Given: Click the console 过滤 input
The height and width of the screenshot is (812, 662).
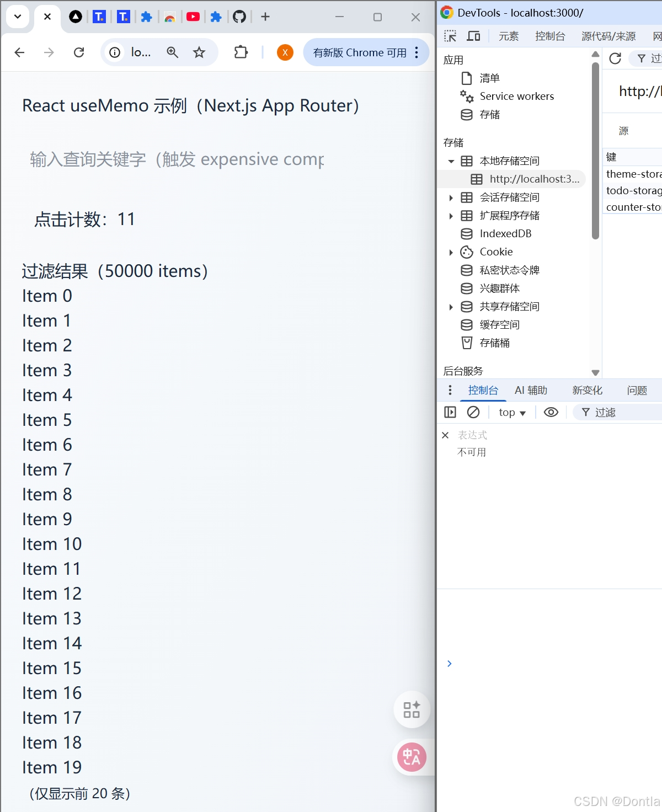Looking at the screenshot, I should 618,413.
